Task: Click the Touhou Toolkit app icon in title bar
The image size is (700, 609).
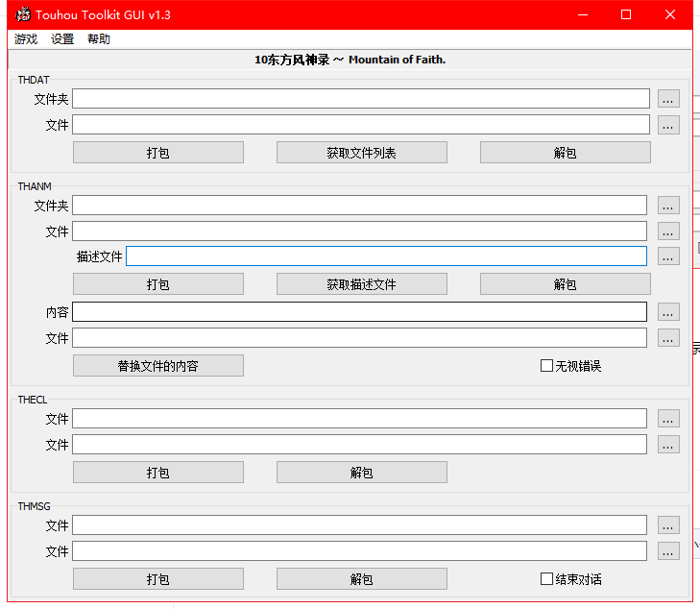Action: 23,14
